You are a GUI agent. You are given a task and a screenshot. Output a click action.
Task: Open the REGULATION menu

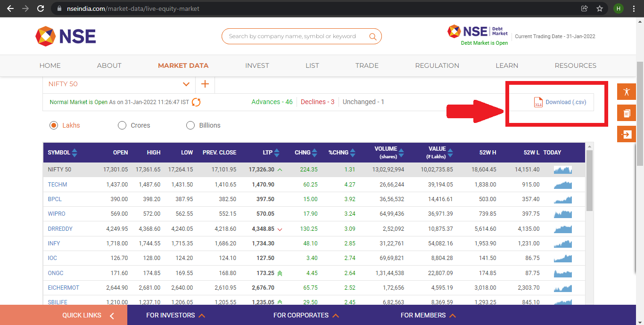437,65
